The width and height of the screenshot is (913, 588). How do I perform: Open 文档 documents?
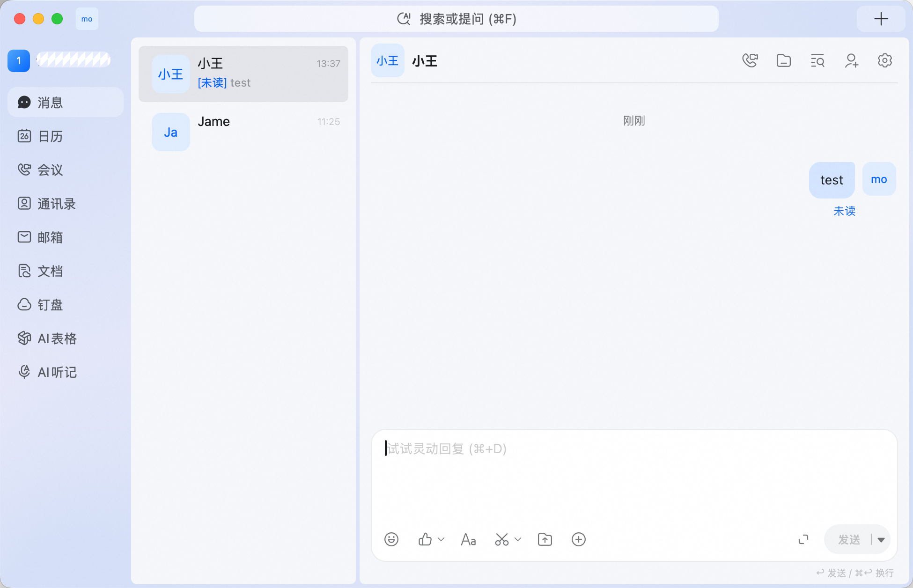66,271
